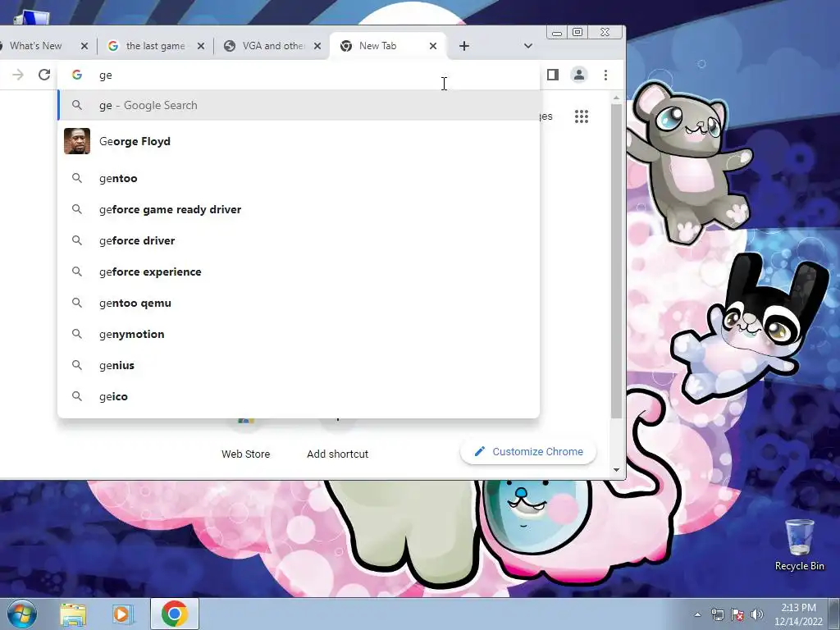Pick the 'geforce driver' suggestion

click(299, 240)
